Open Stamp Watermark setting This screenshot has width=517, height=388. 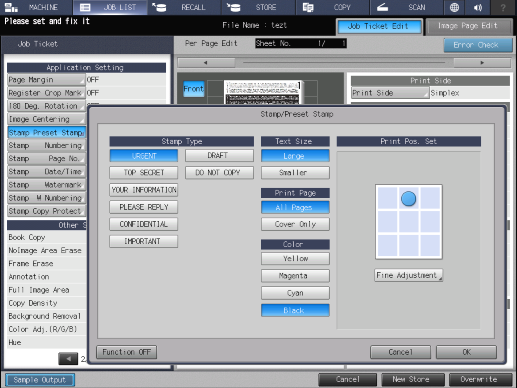coord(46,185)
